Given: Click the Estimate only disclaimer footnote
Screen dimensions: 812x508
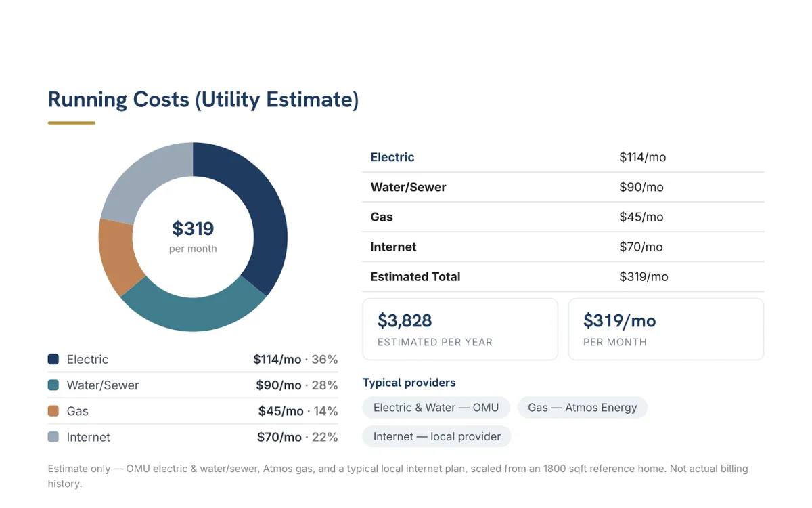Looking at the screenshot, I should pyautogui.click(x=398, y=476).
